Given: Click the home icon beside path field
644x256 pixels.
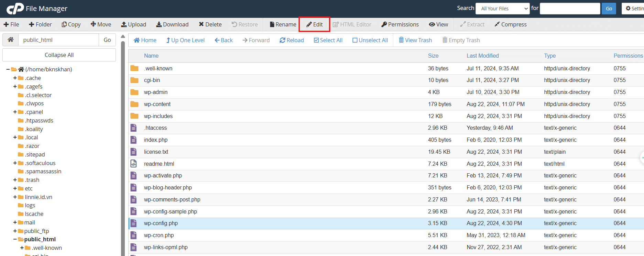Looking at the screenshot, I should coord(11,40).
